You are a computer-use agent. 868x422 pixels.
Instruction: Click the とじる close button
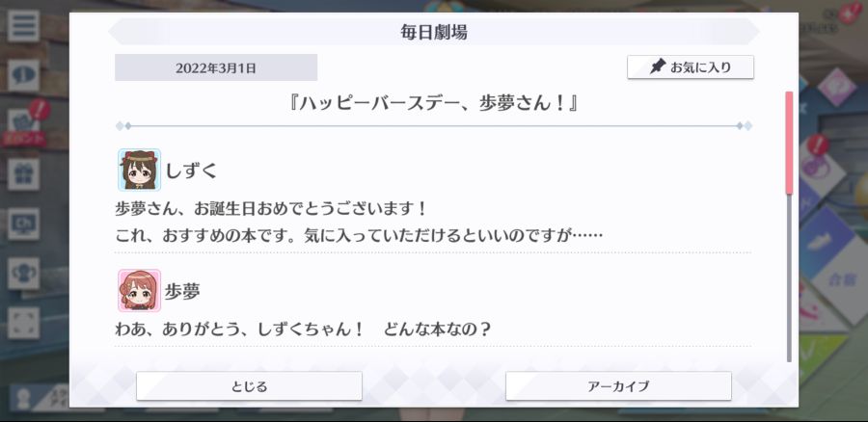coord(249,386)
